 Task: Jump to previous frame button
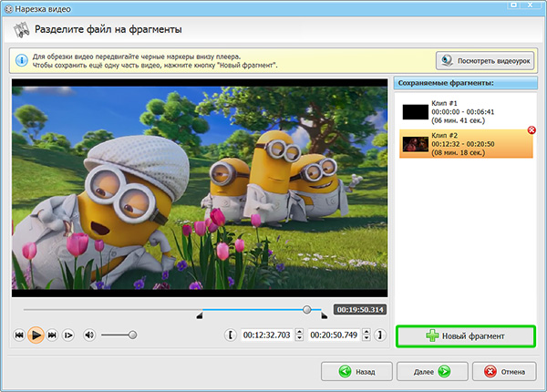[x=19, y=335]
